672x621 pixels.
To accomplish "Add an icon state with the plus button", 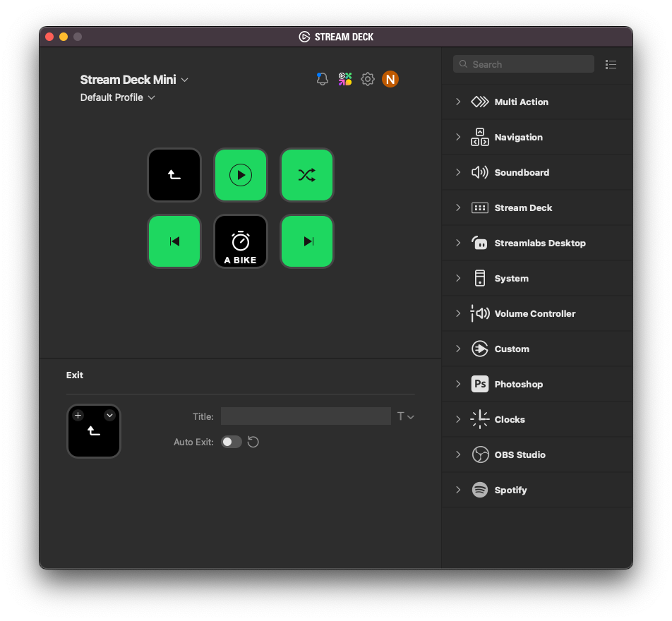I will coord(78,415).
